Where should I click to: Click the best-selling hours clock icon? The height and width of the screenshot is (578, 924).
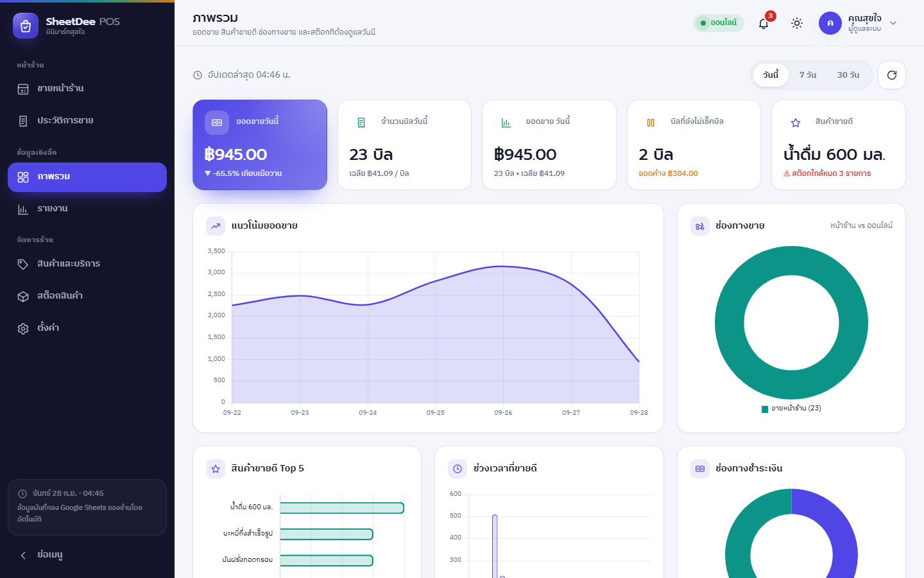coord(458,469)
